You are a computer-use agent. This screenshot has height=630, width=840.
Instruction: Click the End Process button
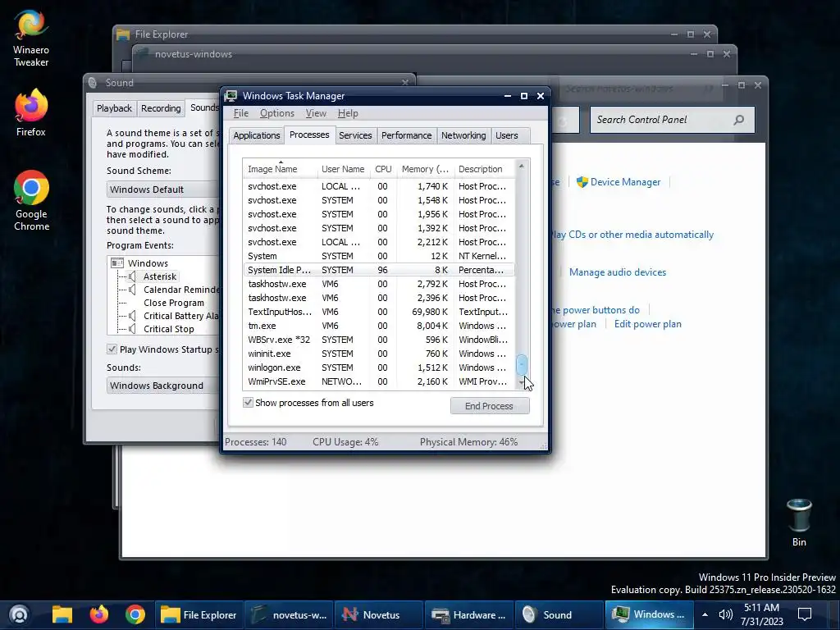pyautogui.click(x=489, y=406)
